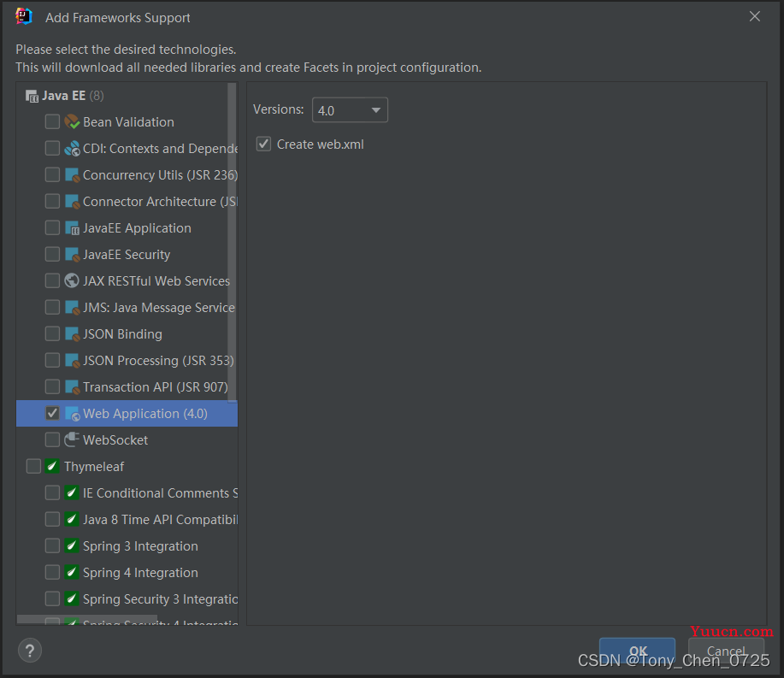Check the Transaction API (JSR 907) box

point(52,386)
